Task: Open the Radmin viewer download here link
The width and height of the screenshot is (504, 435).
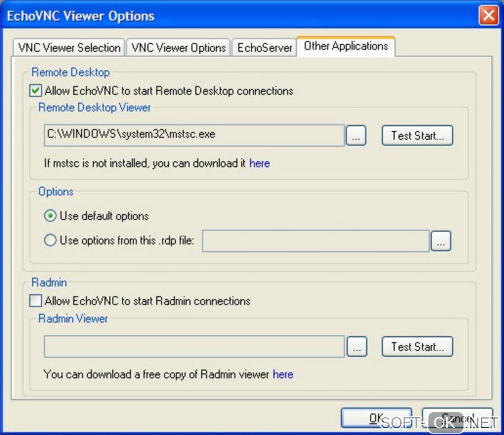Action: (x=283, y=375)
